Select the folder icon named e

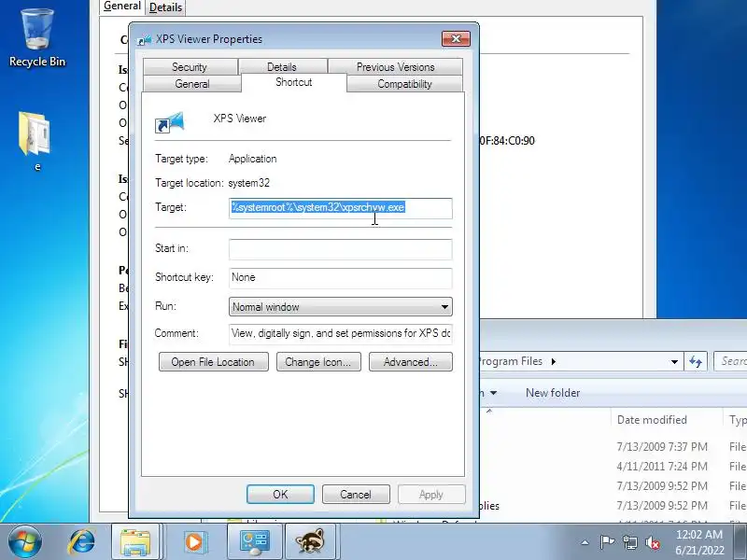coord(35,141)
